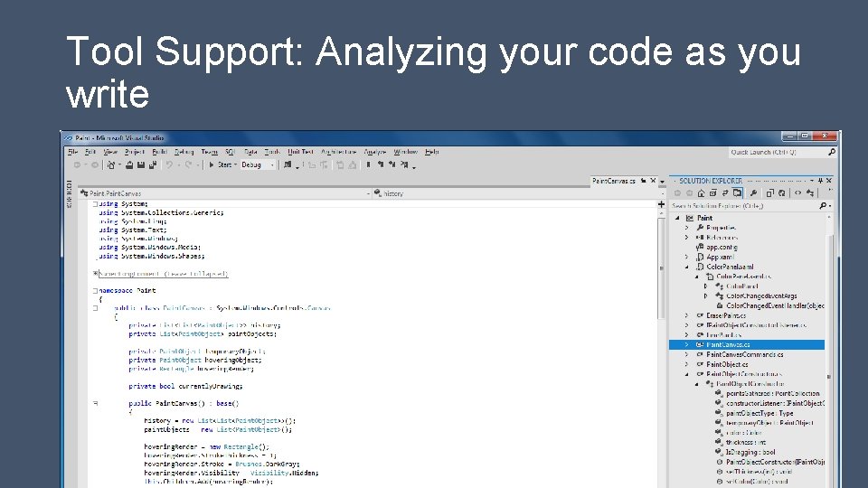Click the editor split plus icon
This screenshot has width=868, height=488.
point(661,205)
